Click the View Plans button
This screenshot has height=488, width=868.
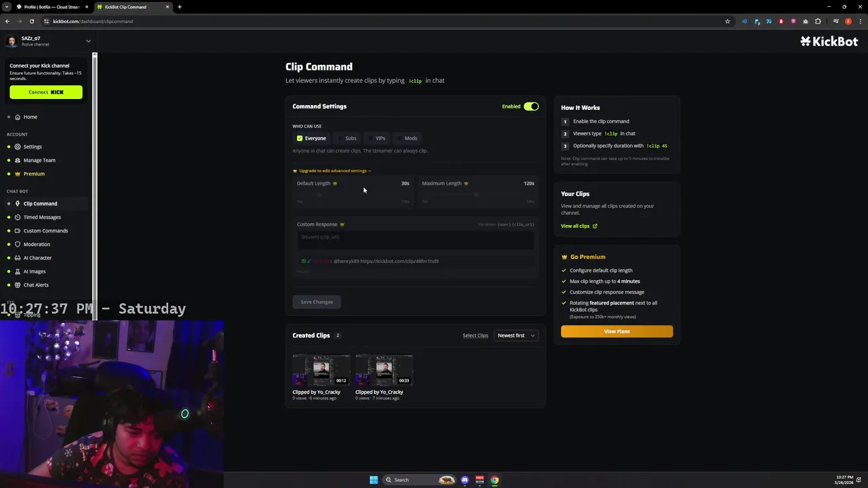coord(617,331)
